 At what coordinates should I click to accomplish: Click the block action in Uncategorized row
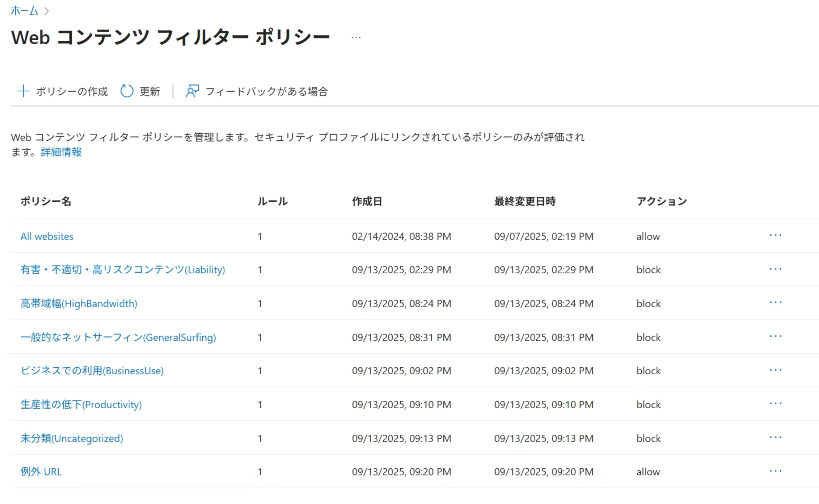(648, 438)
